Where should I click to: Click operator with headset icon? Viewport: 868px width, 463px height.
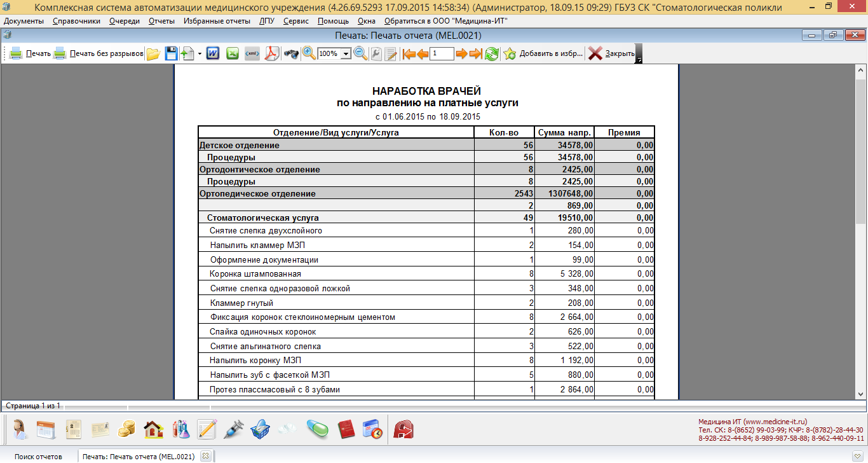point(19,429)
